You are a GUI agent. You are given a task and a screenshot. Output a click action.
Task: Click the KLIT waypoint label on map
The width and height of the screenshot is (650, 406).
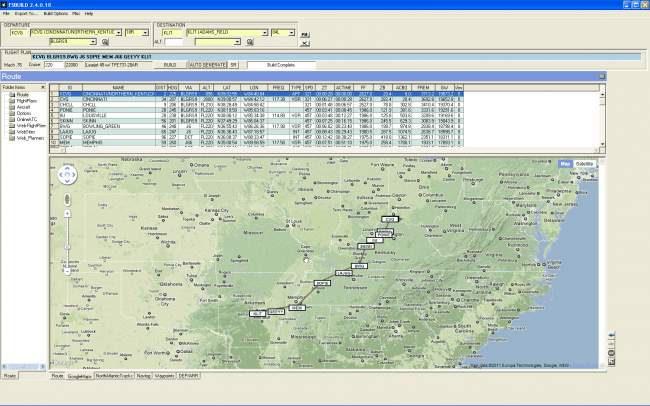pyautogui.click(x=257, y=314)
